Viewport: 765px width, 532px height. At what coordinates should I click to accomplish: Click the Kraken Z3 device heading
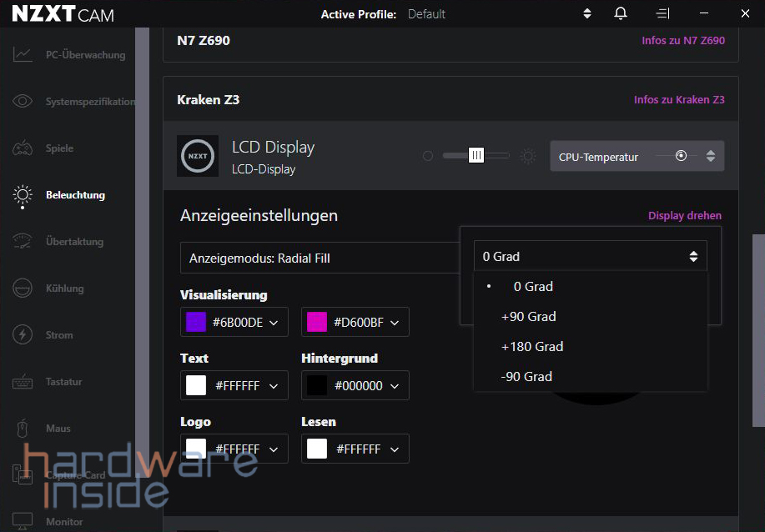coord(209,100)
